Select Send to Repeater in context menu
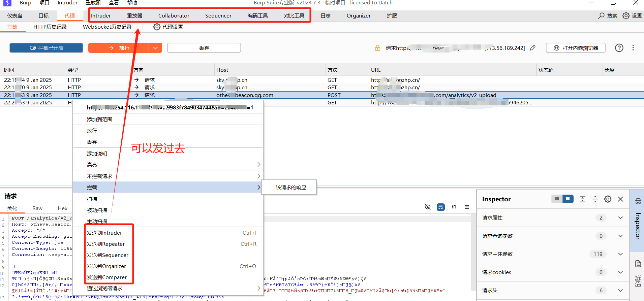This screenshot has width=644, height=301. coord(168,244)
